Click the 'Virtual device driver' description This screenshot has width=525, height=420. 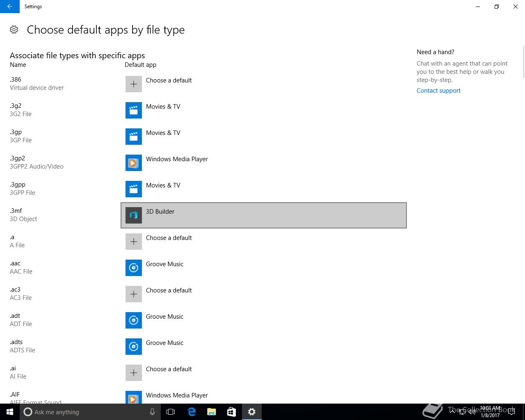[37, 88]
